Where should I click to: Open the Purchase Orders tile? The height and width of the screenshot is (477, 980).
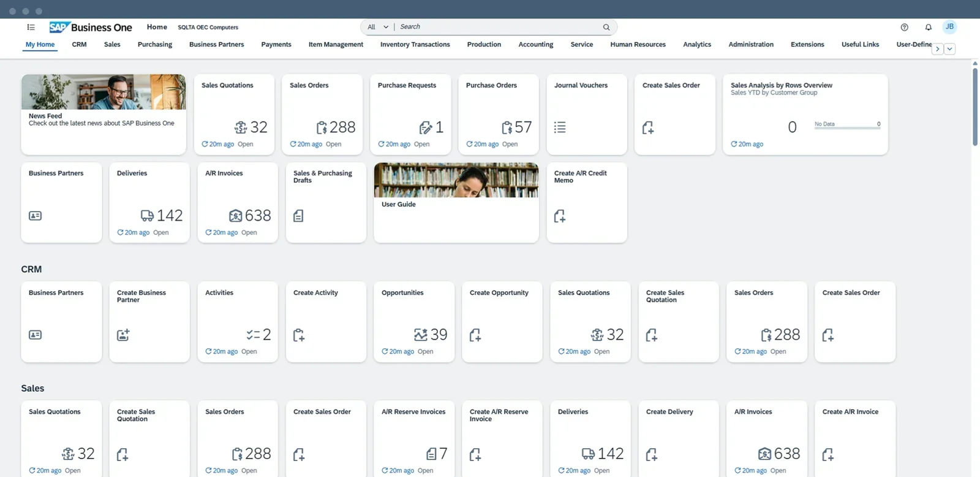(499, 115)
